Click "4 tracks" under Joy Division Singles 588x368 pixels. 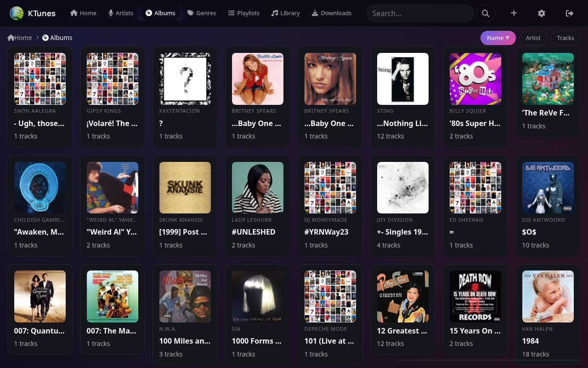point(389,245)
